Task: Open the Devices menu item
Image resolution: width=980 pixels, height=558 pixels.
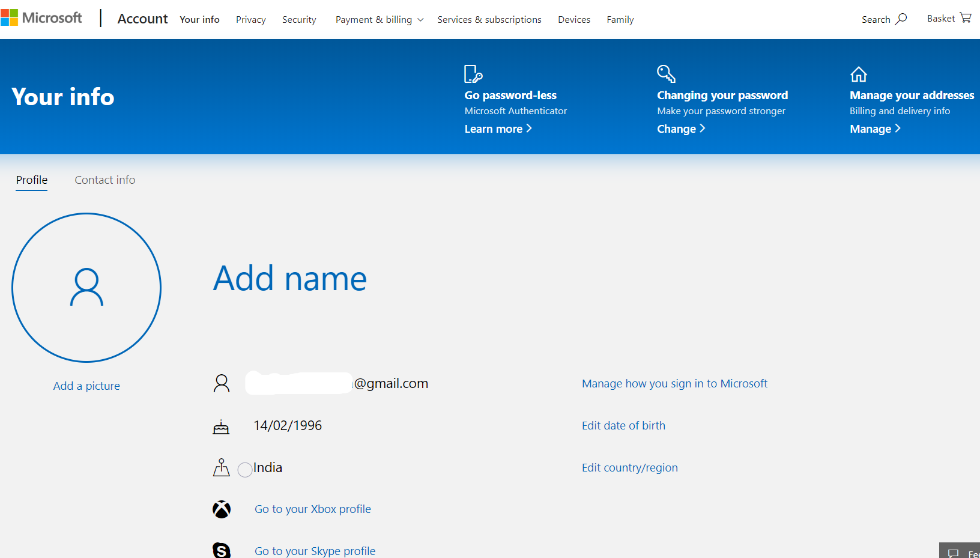Action: point(574,20)
